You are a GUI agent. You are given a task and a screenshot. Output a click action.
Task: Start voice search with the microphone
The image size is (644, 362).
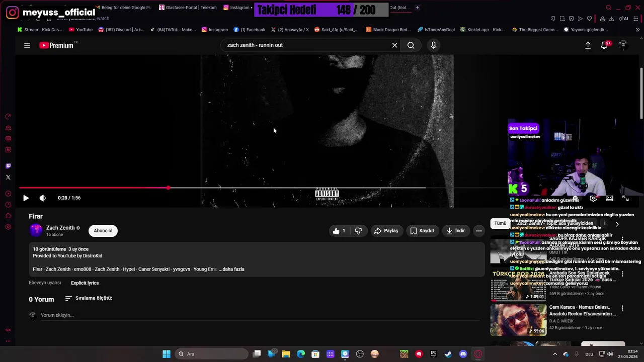[434, 45]
